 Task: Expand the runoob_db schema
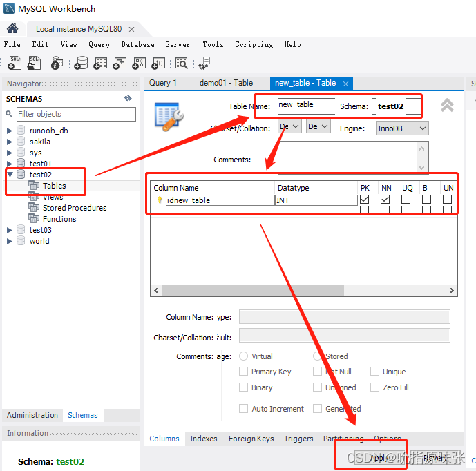point(10,131)
